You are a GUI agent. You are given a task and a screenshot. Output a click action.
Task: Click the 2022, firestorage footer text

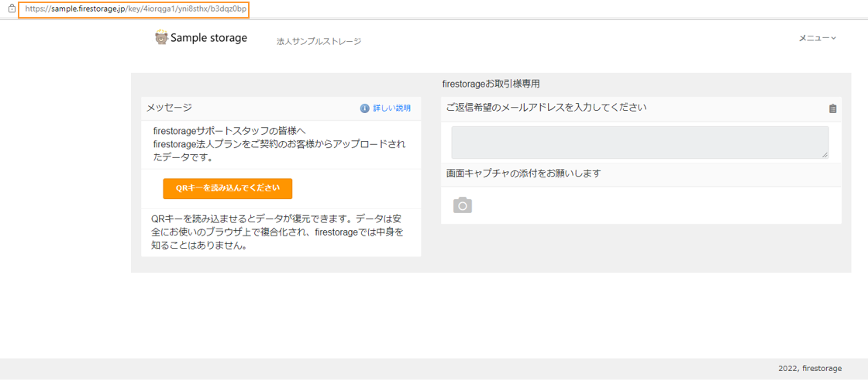pos(810,368)
